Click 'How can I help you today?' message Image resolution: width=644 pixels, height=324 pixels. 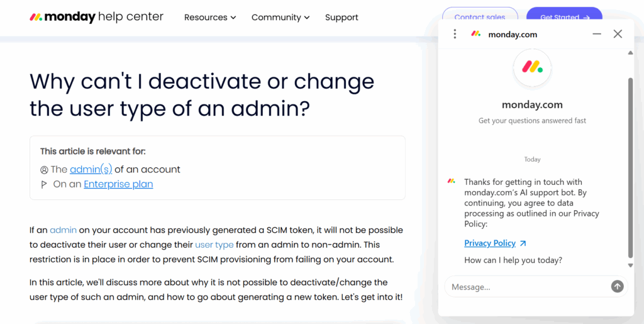[513, 260]
